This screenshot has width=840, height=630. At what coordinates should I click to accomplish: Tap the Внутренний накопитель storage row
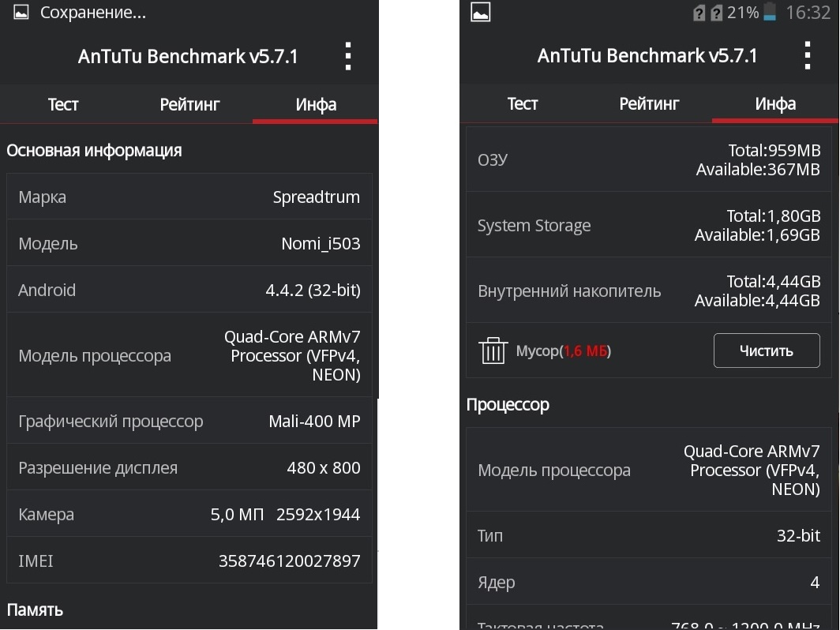tap(649, 291)
